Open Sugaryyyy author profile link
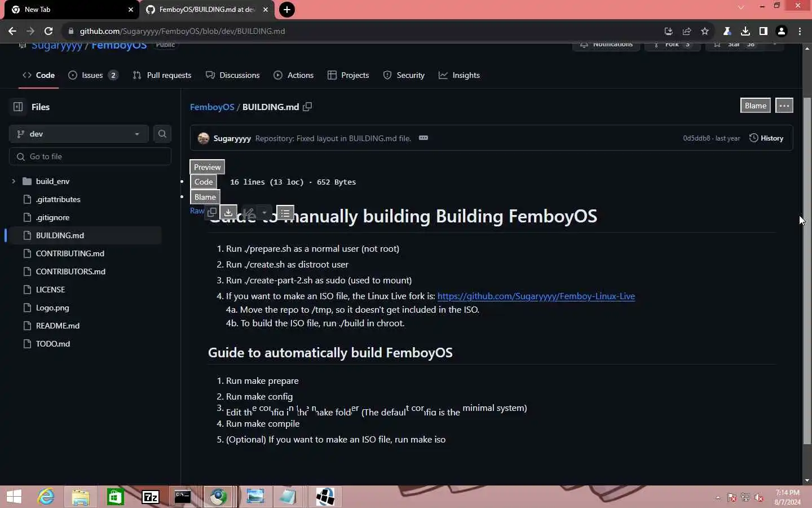This screenshot has height=508, width=812. pyautogui.click(x=232, y=138)
